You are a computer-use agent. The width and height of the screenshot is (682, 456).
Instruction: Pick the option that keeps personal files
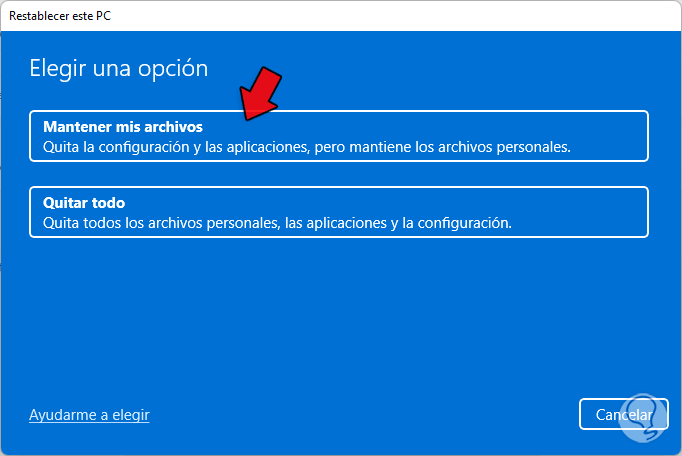(x=339, y=136)
